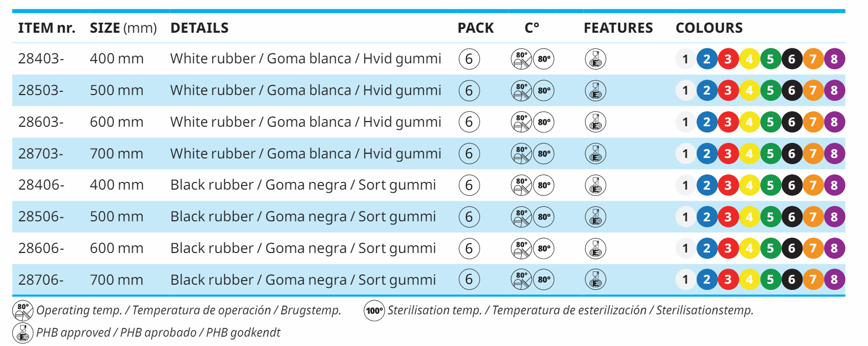The height and width of the screenshot is (346, 868).
Task: Choose green colour 5 for item 28703
Action: (x=770, y=154)
